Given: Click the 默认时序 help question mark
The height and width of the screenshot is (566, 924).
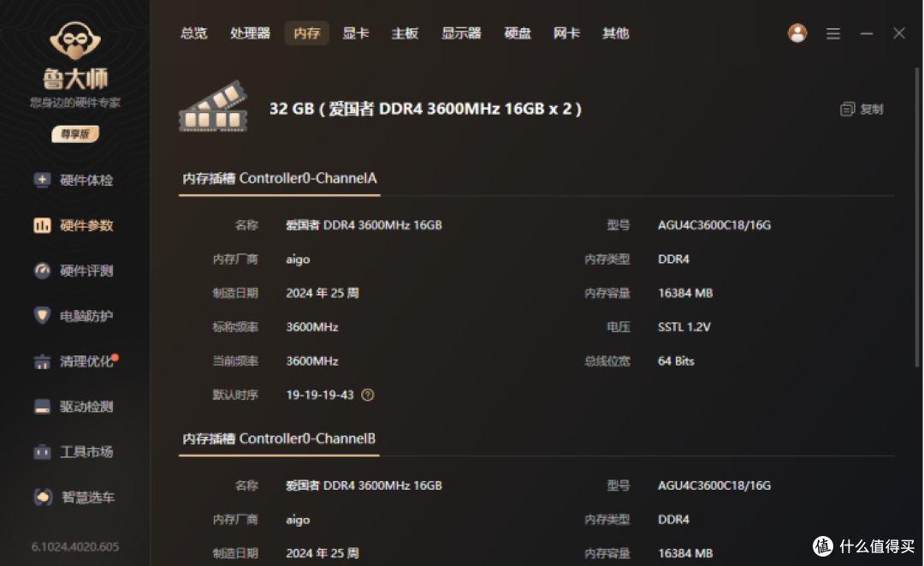Looking at the screenshot, I should pos(367,395).
